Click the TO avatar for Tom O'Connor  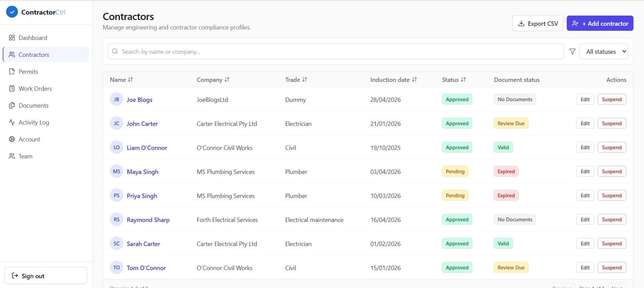(x=117, y=268)
